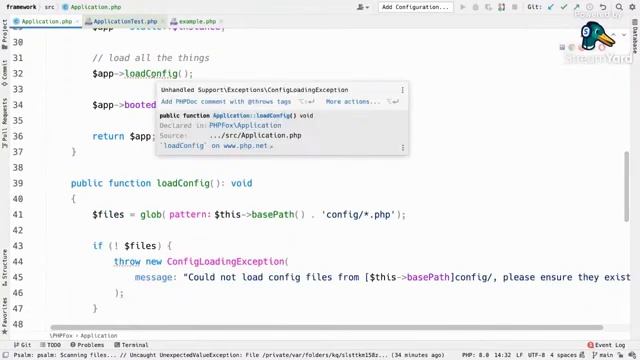This screenshot has width=640, height=360.
Task: Open Search Everywhere magnifier icon
Action: point(619,7)
